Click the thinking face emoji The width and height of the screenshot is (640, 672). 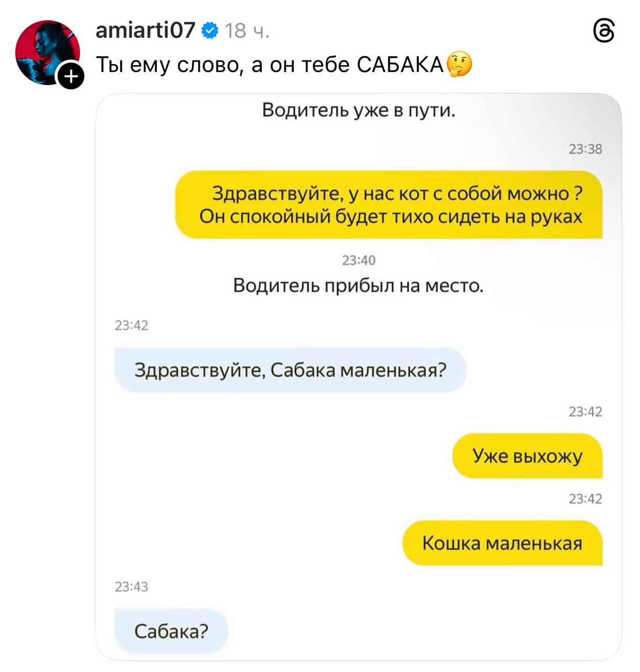pyautogui.click(x=459, y=65)
